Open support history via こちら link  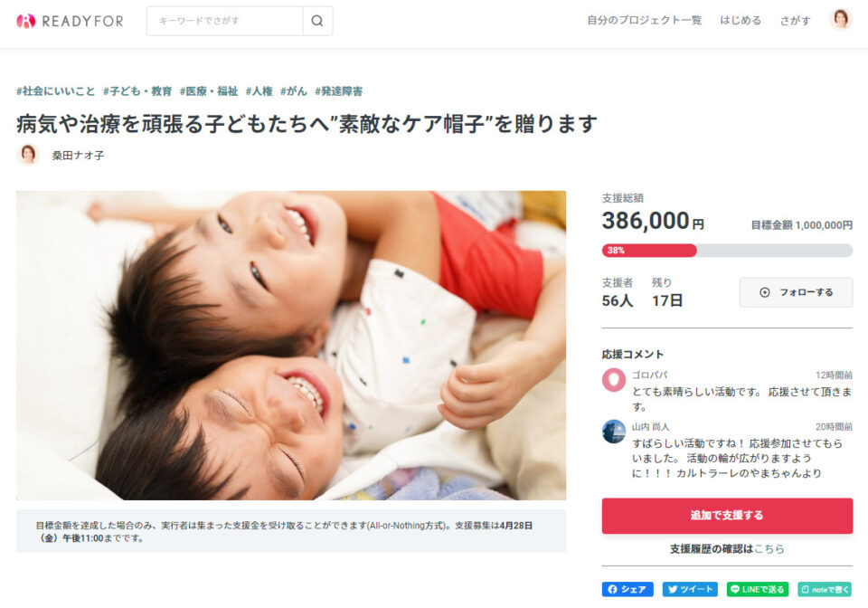pos(769,549)
